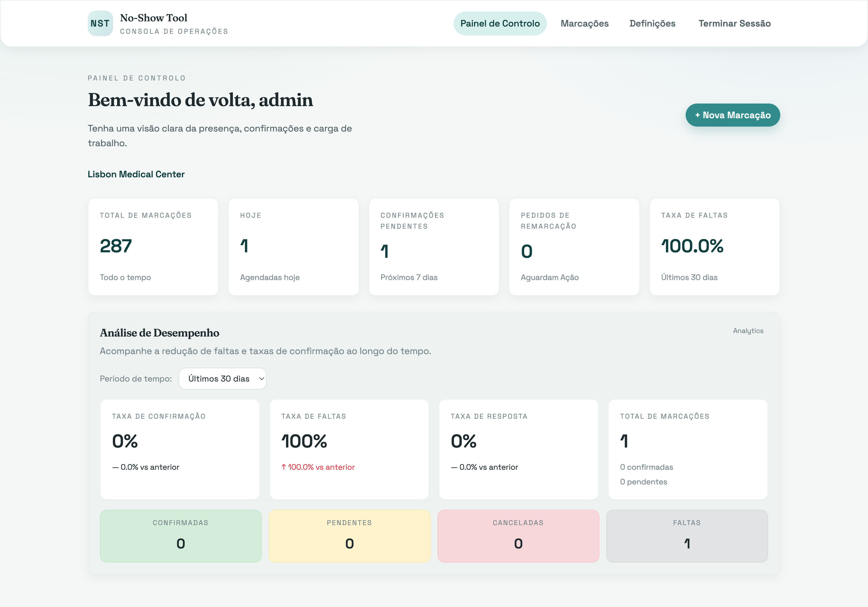Click the Período de tempo label
The width and height of the screenshot is (868, 607).
[136, 379]
